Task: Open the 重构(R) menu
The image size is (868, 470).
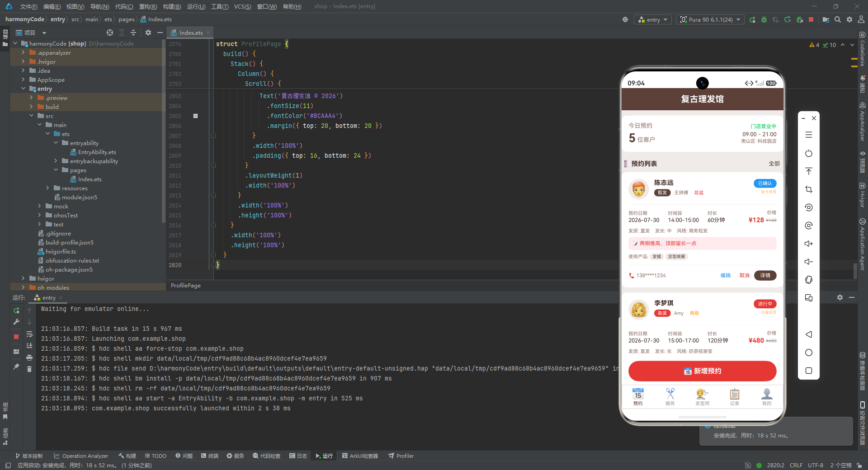Action: [x=148, y=6]
